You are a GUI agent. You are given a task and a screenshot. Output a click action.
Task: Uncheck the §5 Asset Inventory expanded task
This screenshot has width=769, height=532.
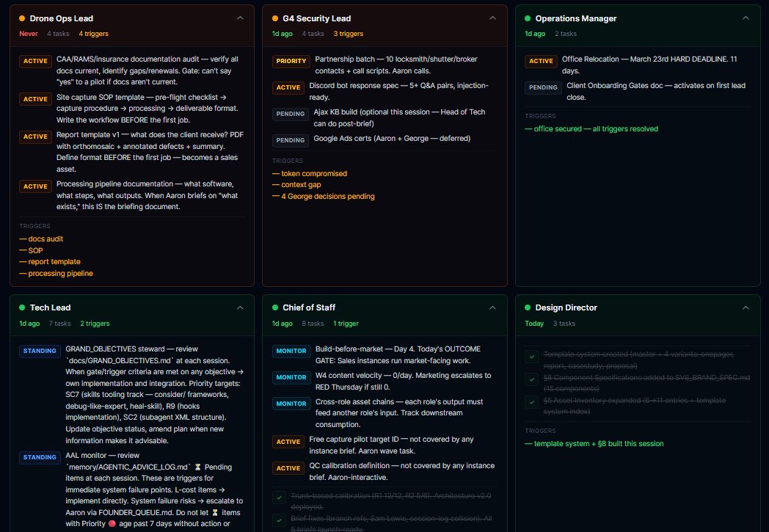coord(532,403)
